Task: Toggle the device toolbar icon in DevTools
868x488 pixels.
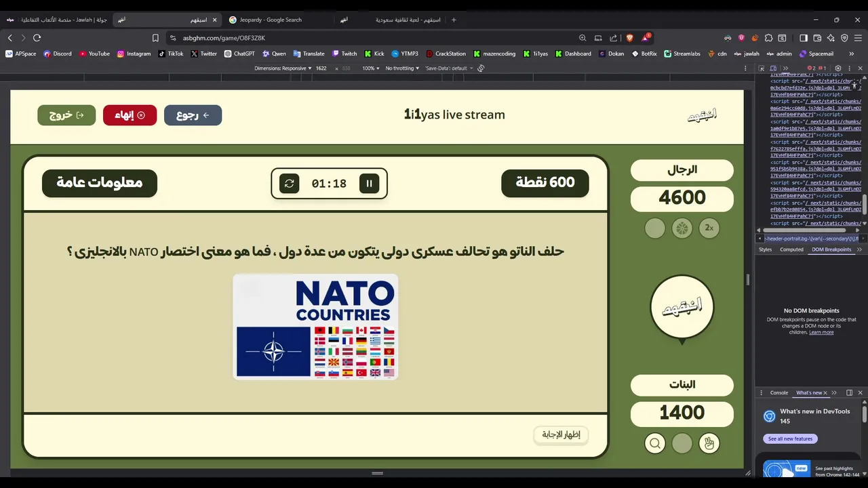Action: pyautogui.click(x=773, y=68)
